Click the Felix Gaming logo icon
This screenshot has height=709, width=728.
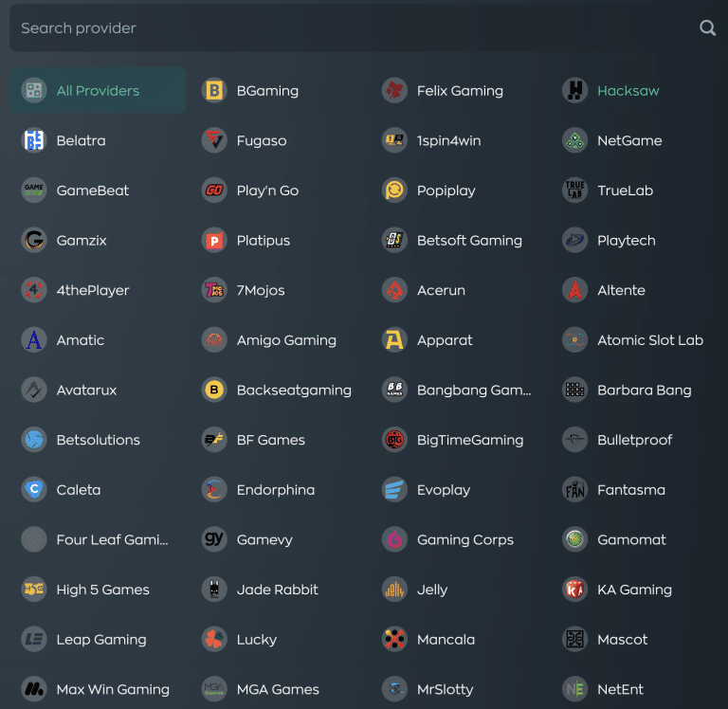coord(394,91)
